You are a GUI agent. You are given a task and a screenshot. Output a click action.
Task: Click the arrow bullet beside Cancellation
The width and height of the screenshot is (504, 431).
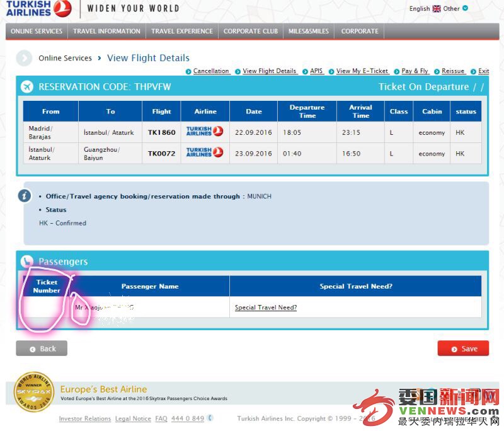tap(188, 72)
